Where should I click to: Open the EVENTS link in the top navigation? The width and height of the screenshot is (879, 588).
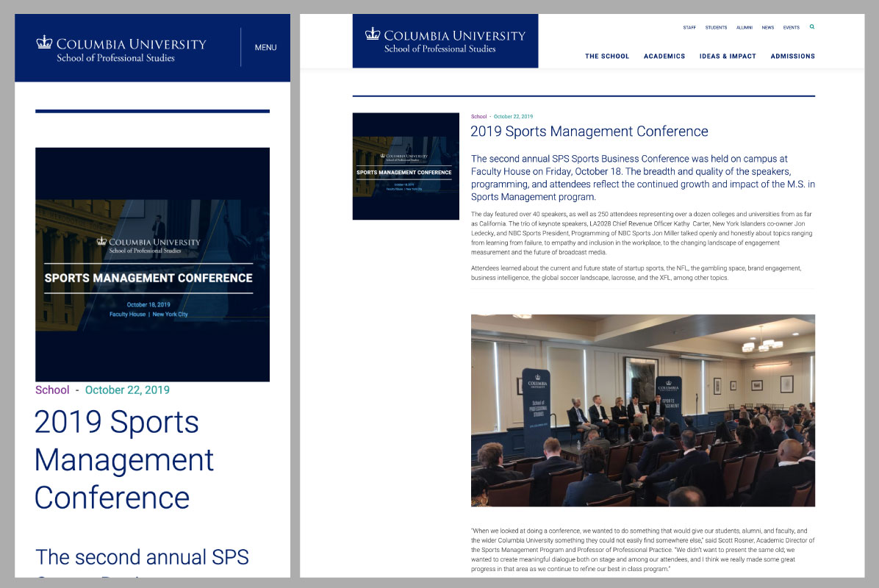[792, 27]
